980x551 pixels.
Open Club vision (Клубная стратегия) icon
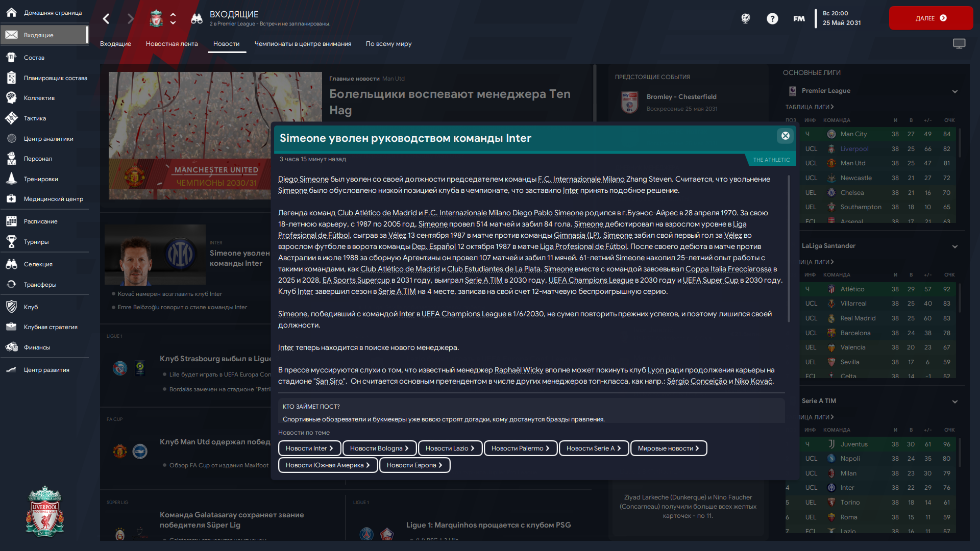11,327
